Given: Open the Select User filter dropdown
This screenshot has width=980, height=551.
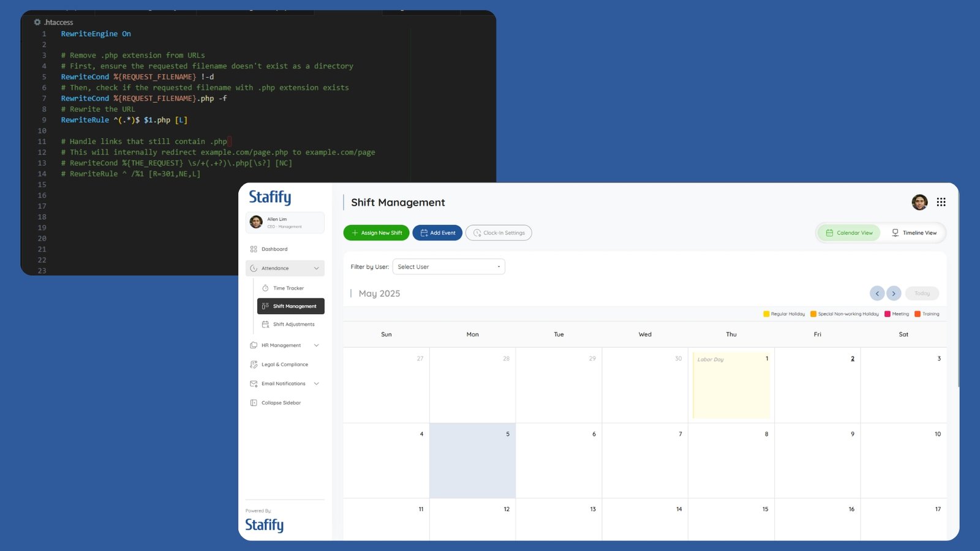Looking at the screenshot, I should click(x=448, y=267).
